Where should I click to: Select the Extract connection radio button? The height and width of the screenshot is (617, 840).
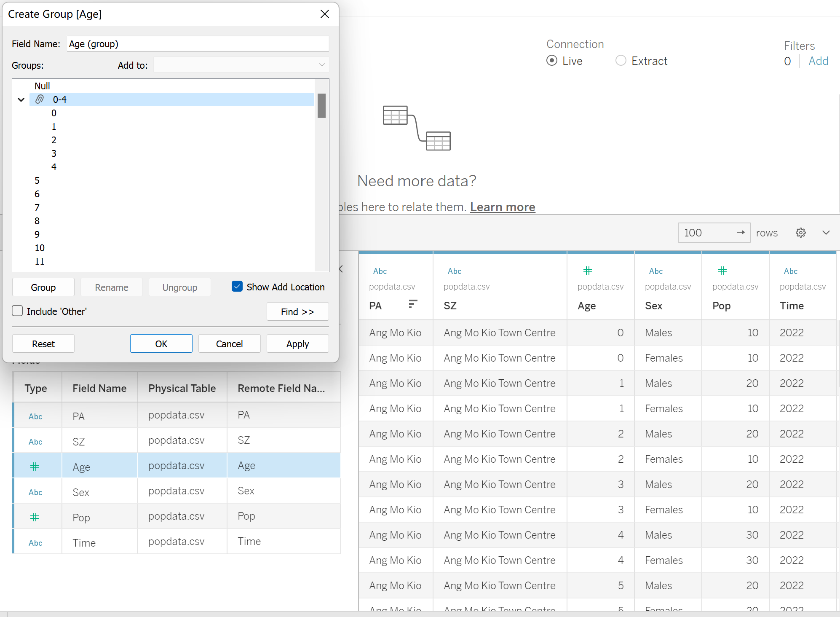[x=621, y=61]
